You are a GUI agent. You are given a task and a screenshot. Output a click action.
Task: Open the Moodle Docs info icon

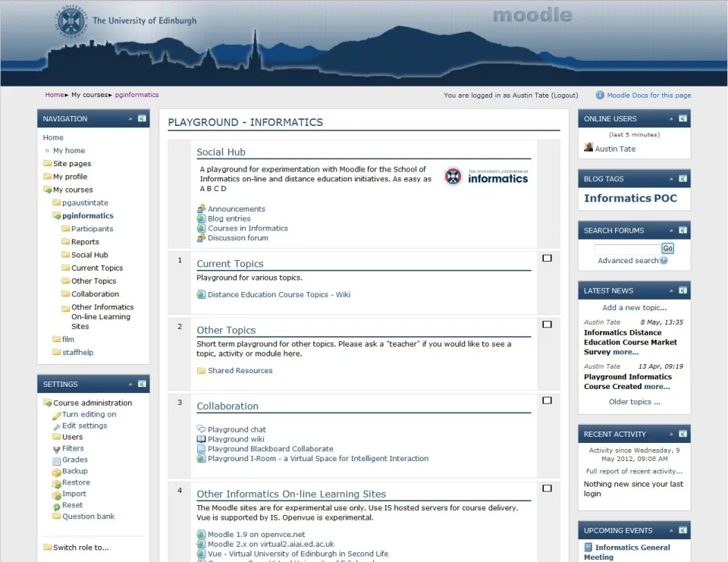coord(600,96)
